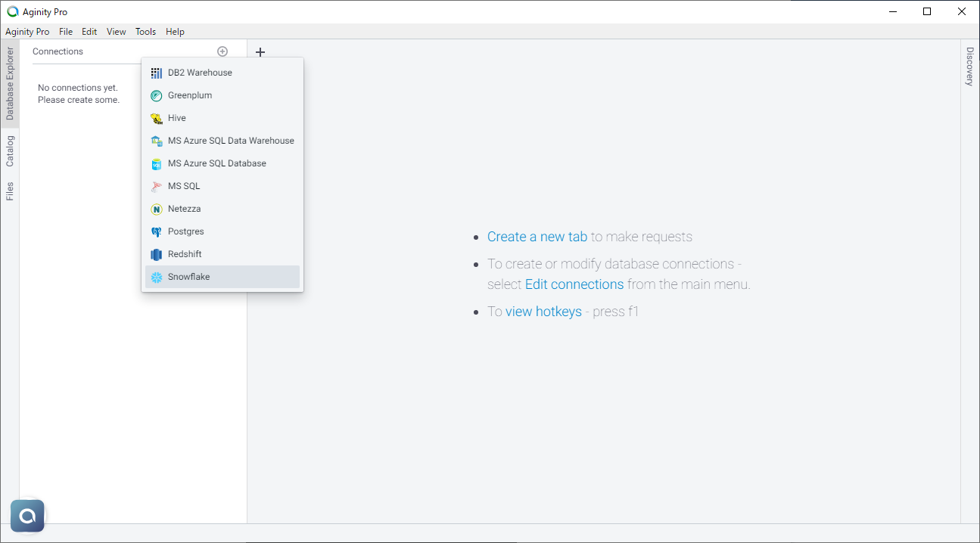This screenshot has height=543, width=980.
Task: Choose Redshift as the database type
Action: coord(185,253)
